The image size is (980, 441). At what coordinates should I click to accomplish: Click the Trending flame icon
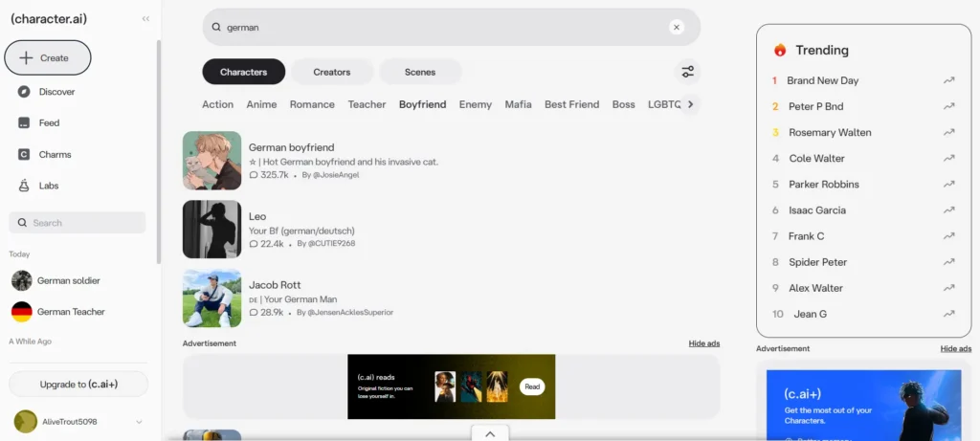coord(780,50)
